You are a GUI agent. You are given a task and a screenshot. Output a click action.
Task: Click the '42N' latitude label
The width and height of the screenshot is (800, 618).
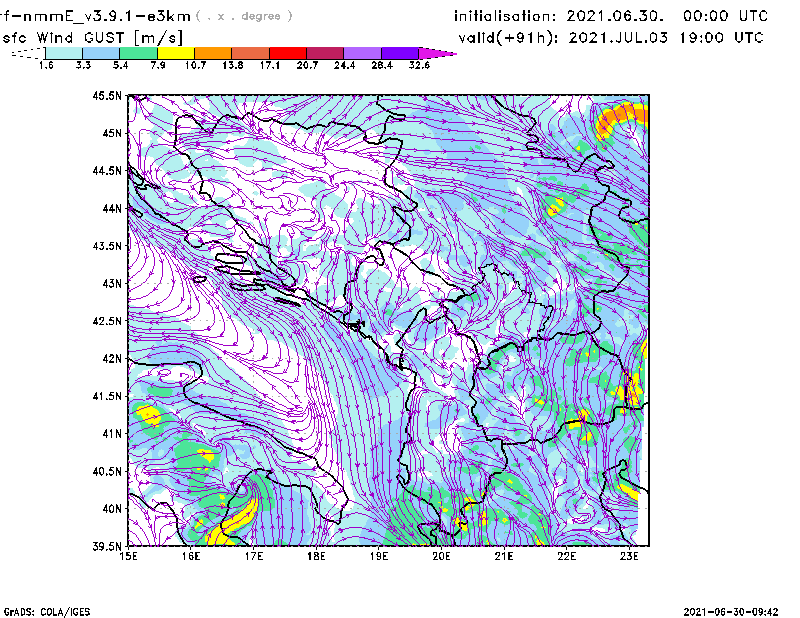[x=112, y=358]
